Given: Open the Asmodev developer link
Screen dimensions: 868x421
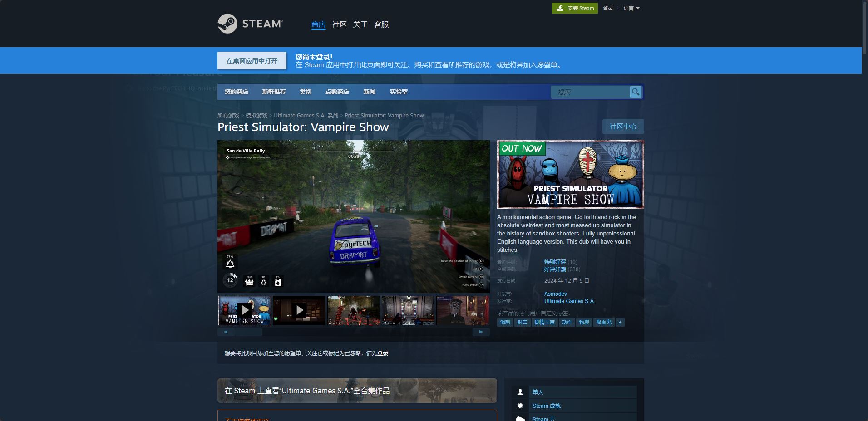Looking at the screenshot, I should point(556,294).
